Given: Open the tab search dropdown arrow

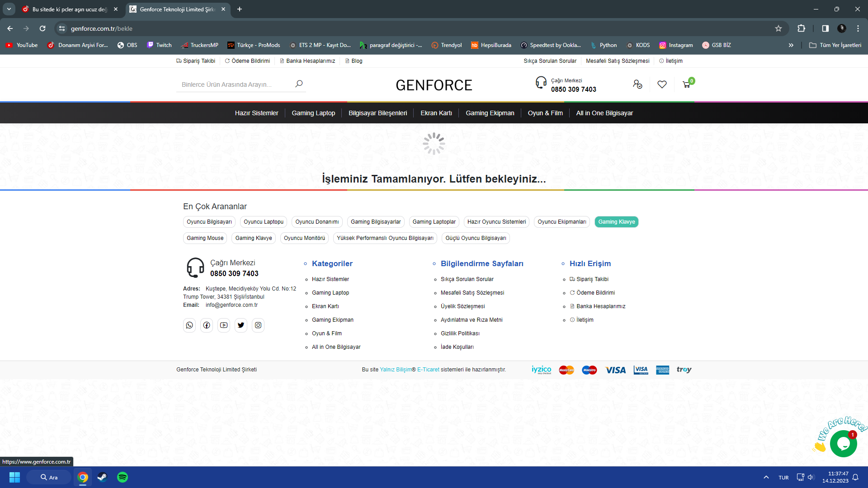Looking at the screenshot, I should point(9,9).
